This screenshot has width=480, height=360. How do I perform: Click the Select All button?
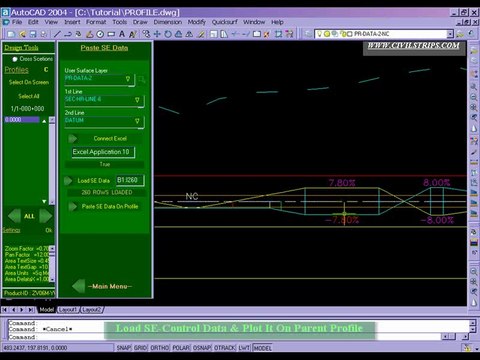click(29, 96)
